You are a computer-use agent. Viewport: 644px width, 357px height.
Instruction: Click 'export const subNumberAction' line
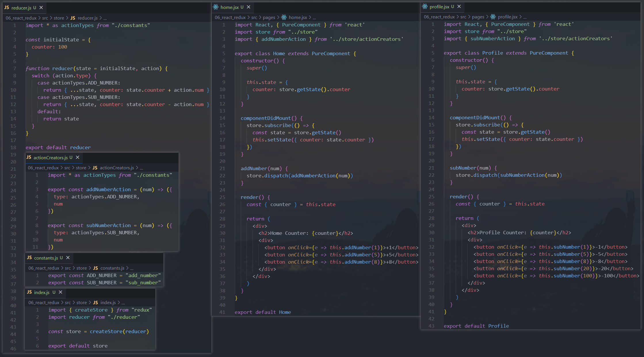pos(110,225)
